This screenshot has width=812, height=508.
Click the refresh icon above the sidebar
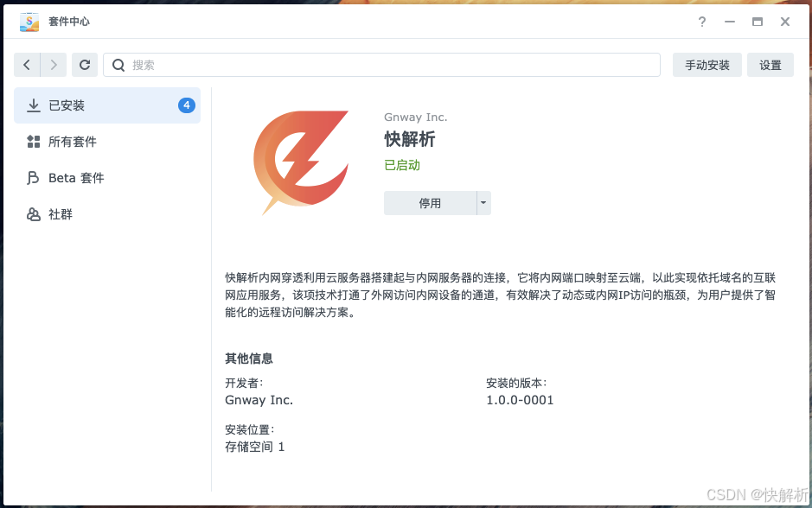click(x=84, y=65)
